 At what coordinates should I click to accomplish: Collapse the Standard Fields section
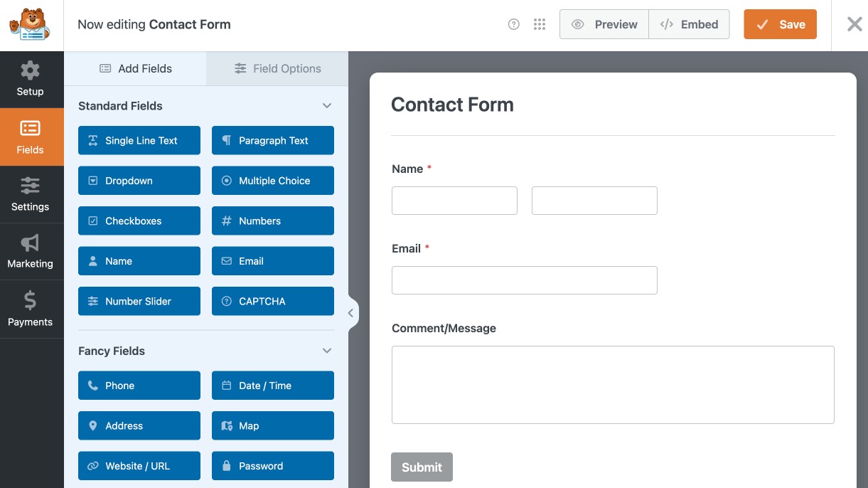[327, 105]
